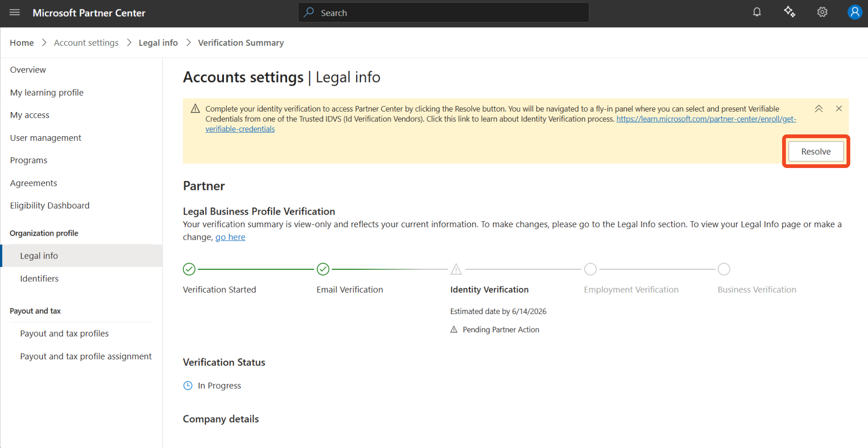Screen dimensions: 868x448
Task: Click the Verification Started label
Action: click(219, 289)
